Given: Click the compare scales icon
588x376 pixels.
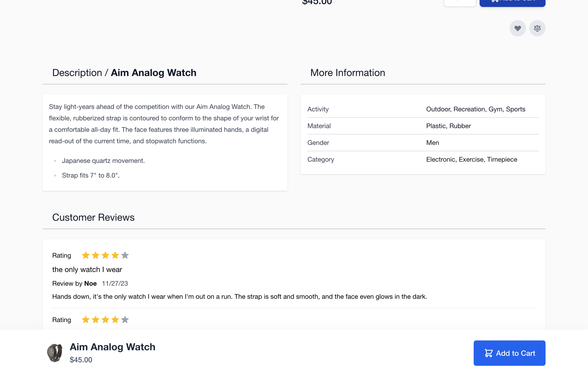Looking at the screenshot, I should tap(537, 28).
